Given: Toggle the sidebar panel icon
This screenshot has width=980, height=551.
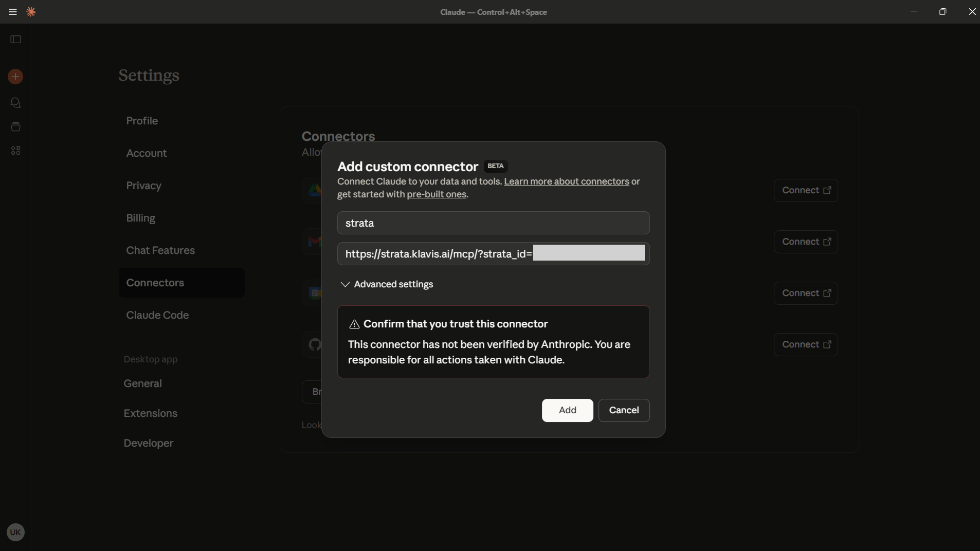Looking at the screenshot, I should point(15,40).
